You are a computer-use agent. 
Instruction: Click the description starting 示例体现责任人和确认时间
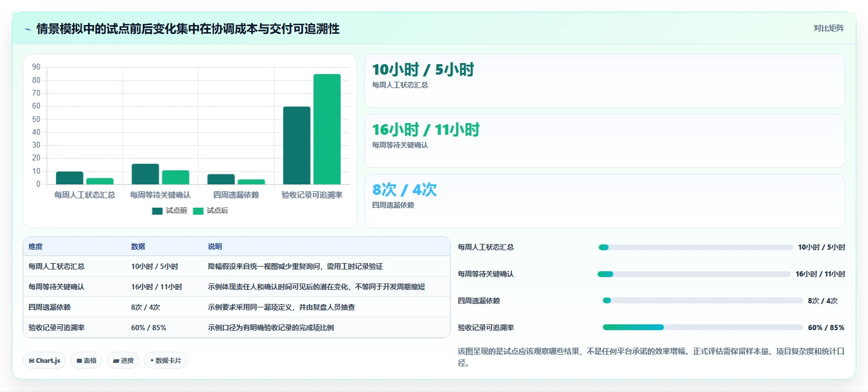(317, 286)
